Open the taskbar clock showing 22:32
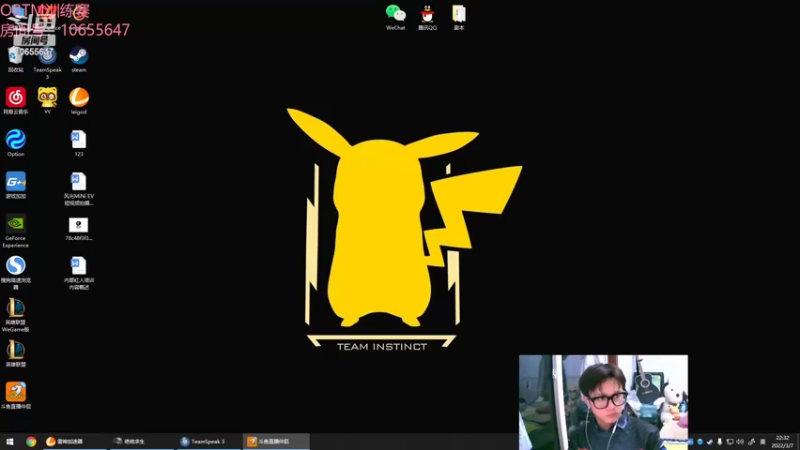This screenshot has width=800, height=450. pyautogui.click(x=782, y=442)
